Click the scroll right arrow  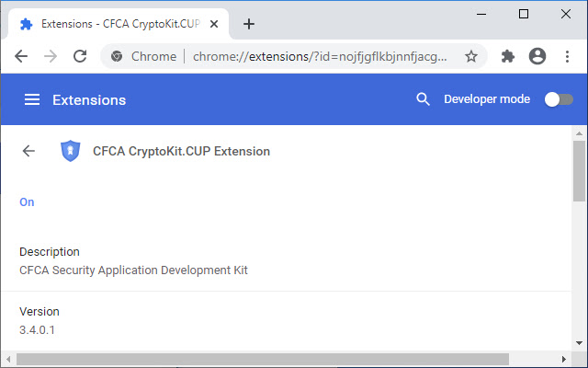563,359
